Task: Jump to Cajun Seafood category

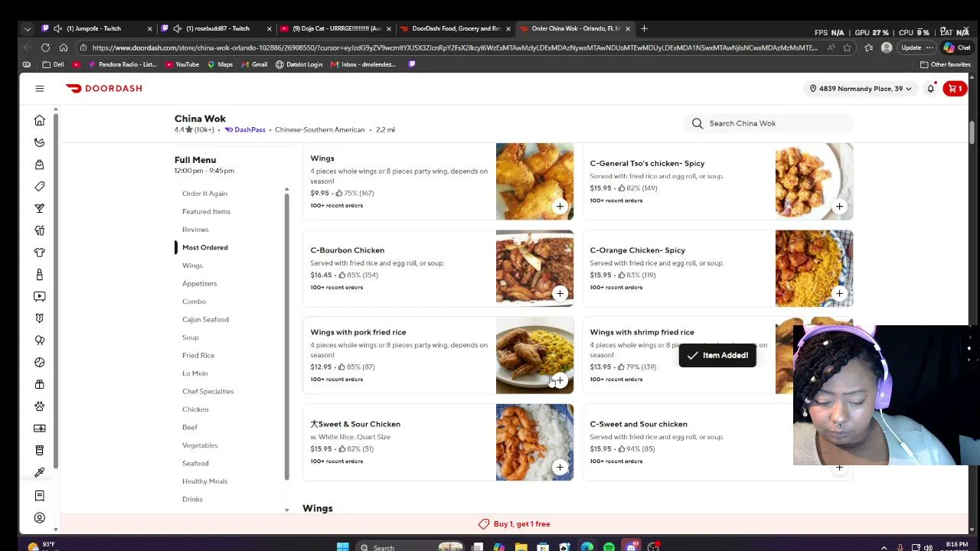Action: coord(205,319)
